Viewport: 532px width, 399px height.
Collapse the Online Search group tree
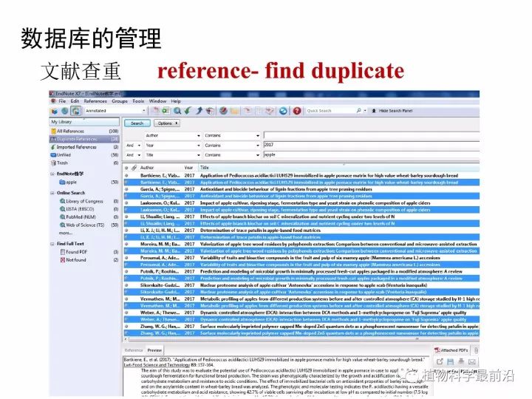[x=52, y=193]
